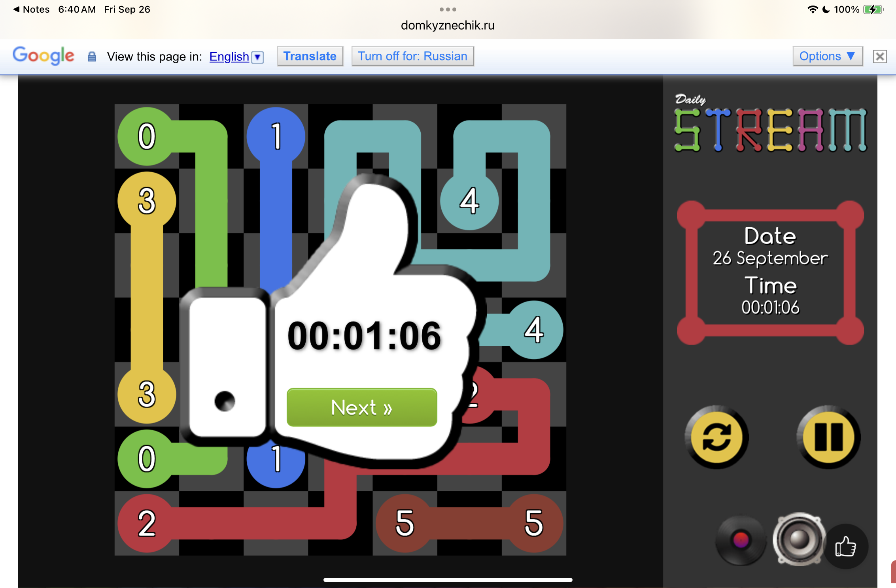Open the three-dot multitasking menu

(x=448, y=9)
